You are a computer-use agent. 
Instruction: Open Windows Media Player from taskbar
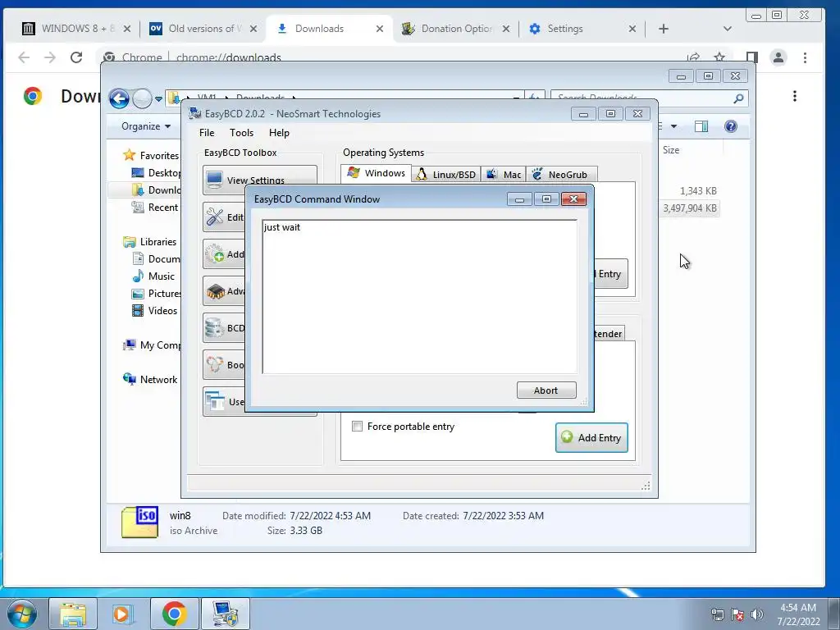pos(121,614)
